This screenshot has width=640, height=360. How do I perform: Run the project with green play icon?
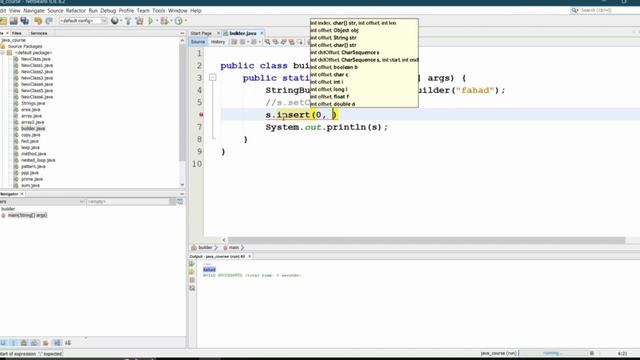tap(151, 21)
